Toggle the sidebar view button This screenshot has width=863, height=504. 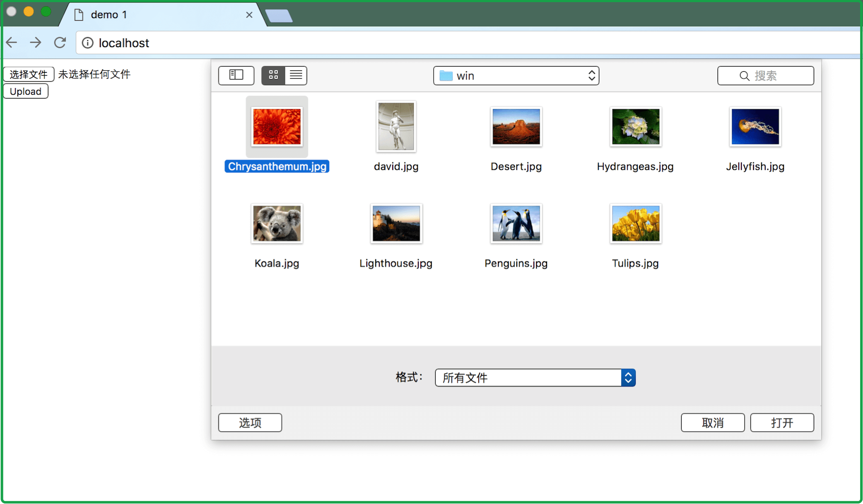(x=236, y=75)
